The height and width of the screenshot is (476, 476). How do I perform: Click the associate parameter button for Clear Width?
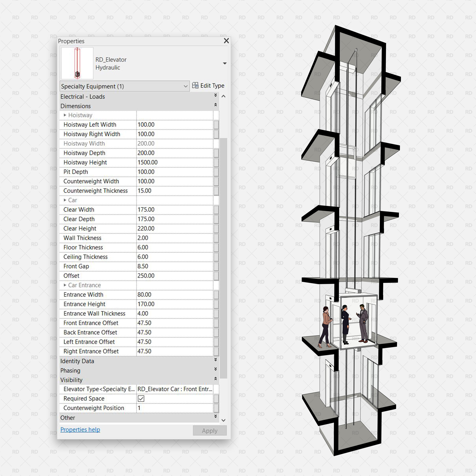click(216, 210)
